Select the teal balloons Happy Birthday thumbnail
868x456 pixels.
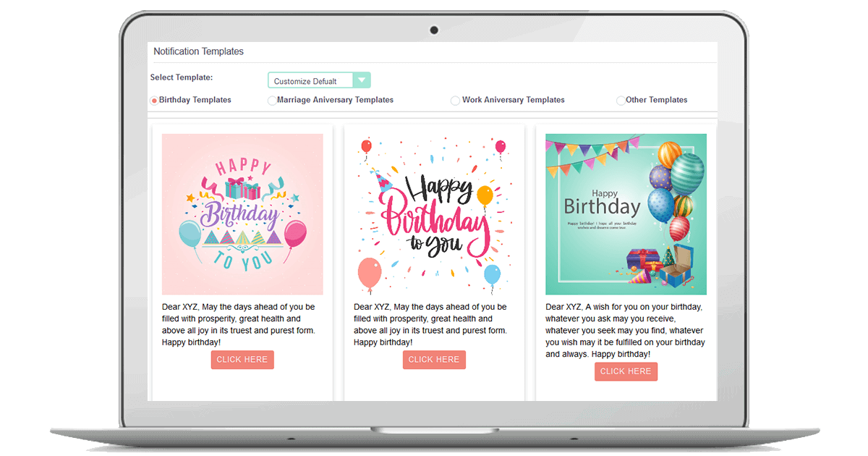click(x=626, y=214)
